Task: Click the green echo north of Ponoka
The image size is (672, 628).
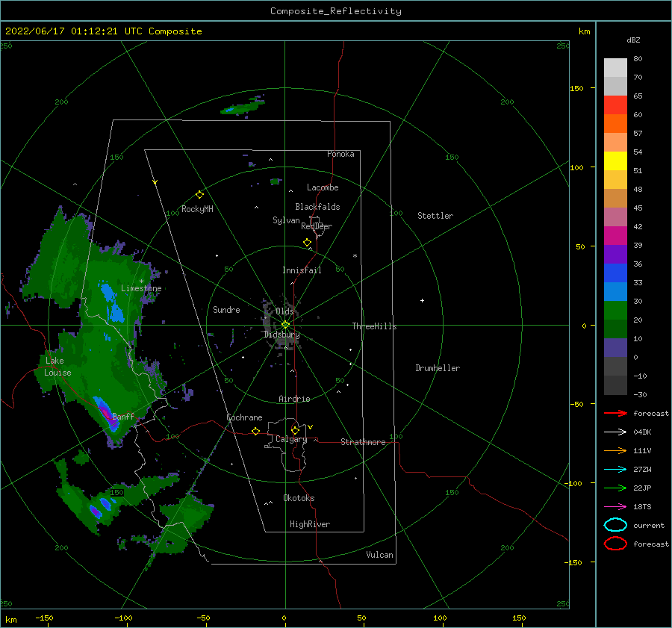Action: click(243, 106)
